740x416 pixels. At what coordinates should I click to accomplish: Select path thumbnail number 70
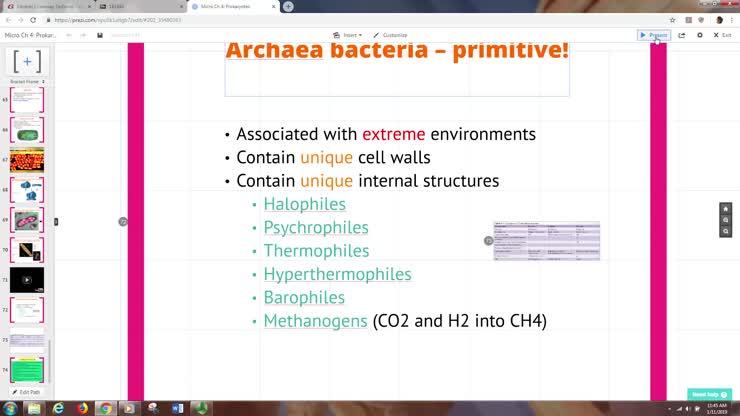point(27,250)
